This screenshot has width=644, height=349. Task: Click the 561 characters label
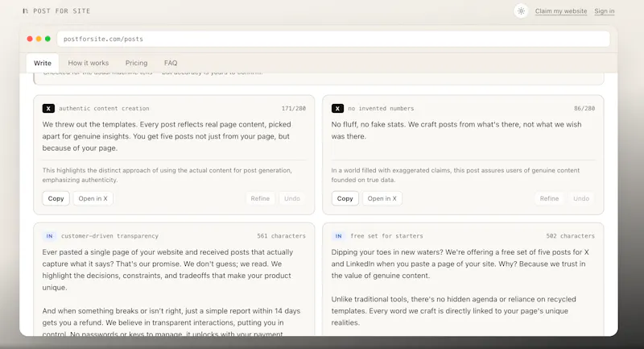tap(281, 236)
